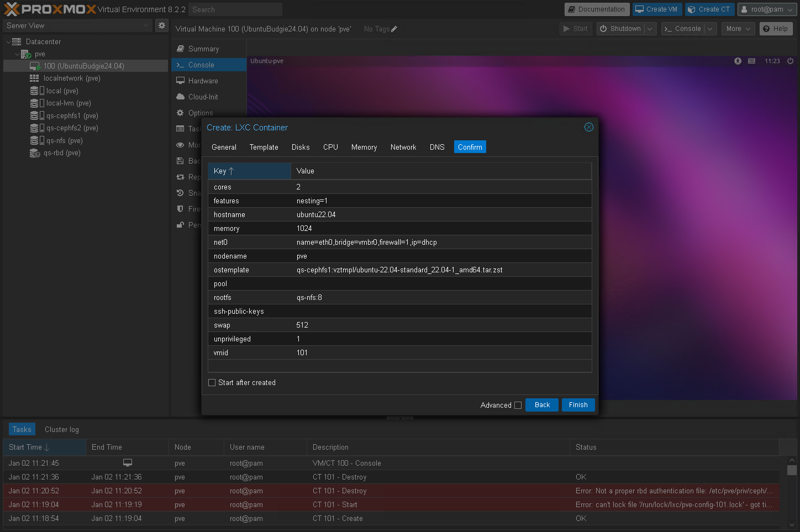Sort by the Key column header
This screenshot has width=800, height=532.
[249, 171]
